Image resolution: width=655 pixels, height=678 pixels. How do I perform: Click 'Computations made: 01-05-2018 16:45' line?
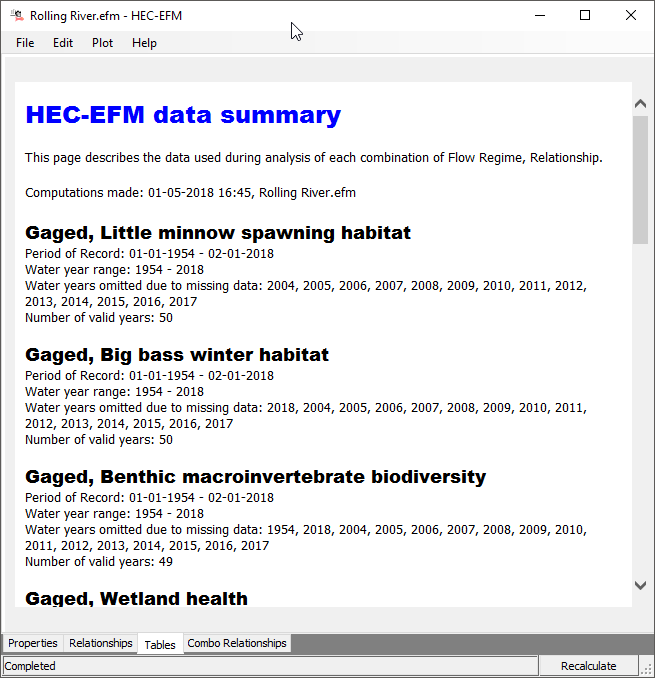[x=190, y=192]
